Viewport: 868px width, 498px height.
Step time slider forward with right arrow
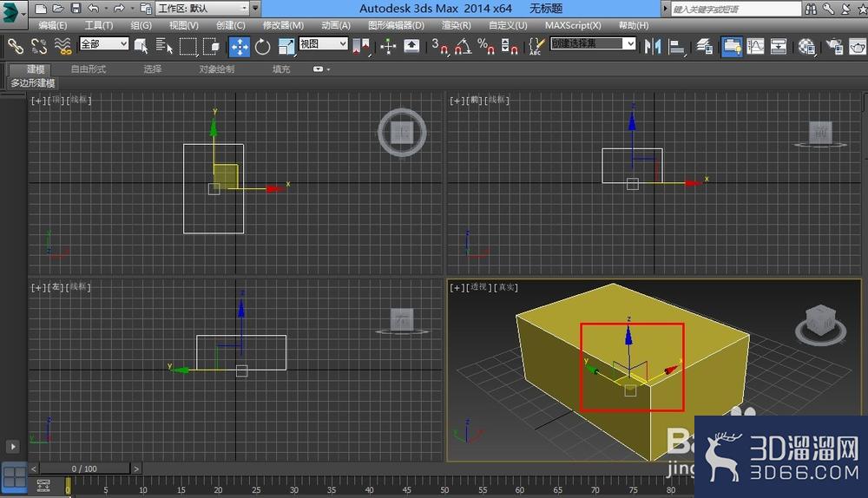(x=136, y=469)
